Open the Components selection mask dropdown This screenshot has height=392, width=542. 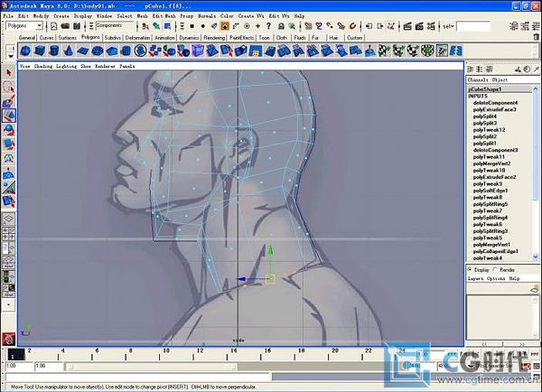coord(91,26)
